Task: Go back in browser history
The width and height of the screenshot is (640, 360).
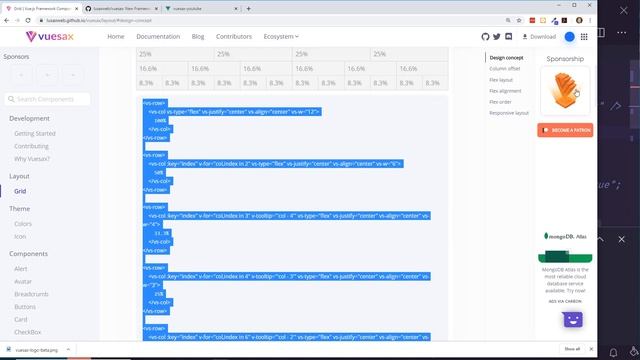Action: (7, 20)
